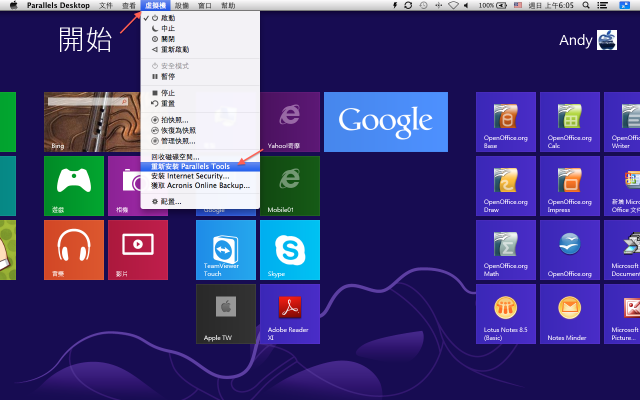
Task: Open the Xbox Games tile
Action: pos(74,186)
